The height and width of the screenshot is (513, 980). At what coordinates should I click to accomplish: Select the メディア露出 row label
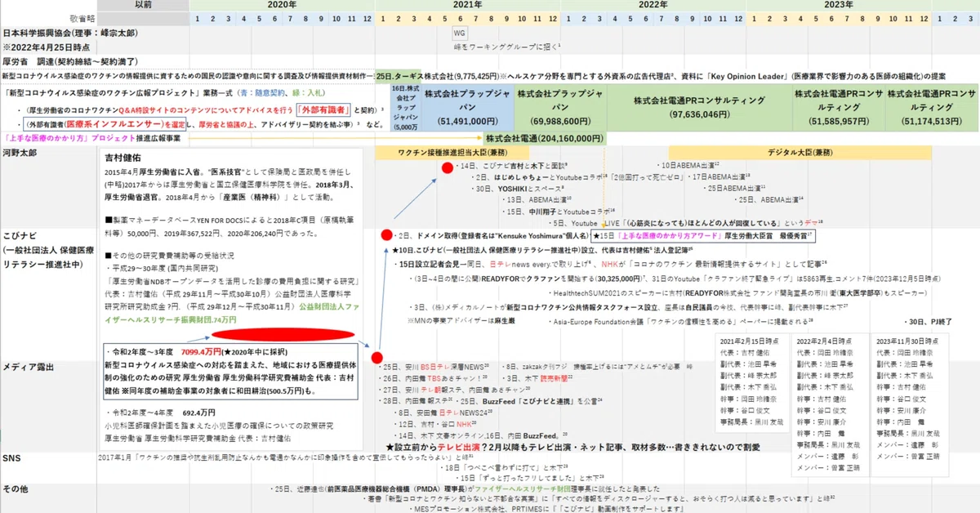(26, 368)
